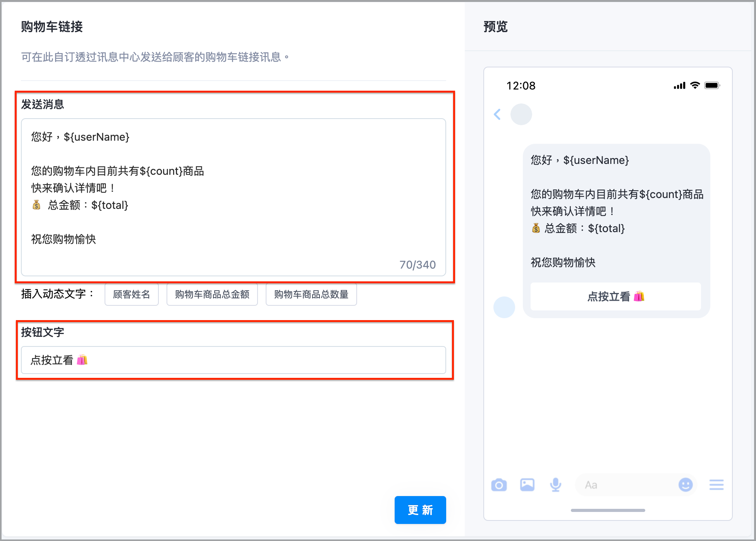
Task: Click the 点按立看 button in preview
Action: [x=616, y=296]
